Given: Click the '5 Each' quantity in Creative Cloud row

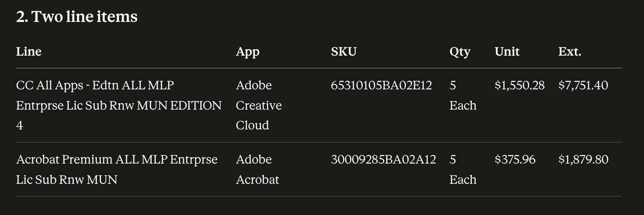Looking at the screenshot, I should 463,95.
